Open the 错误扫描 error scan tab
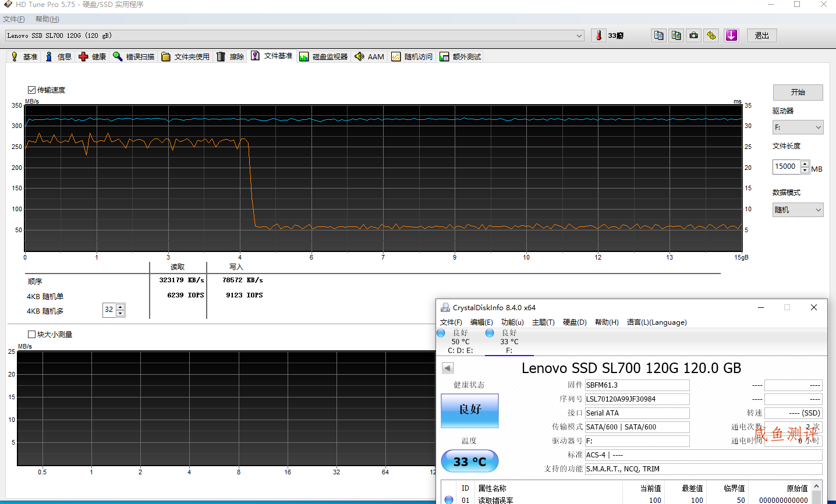The height and width of the screenshot is (504, 836). (134, 56)
